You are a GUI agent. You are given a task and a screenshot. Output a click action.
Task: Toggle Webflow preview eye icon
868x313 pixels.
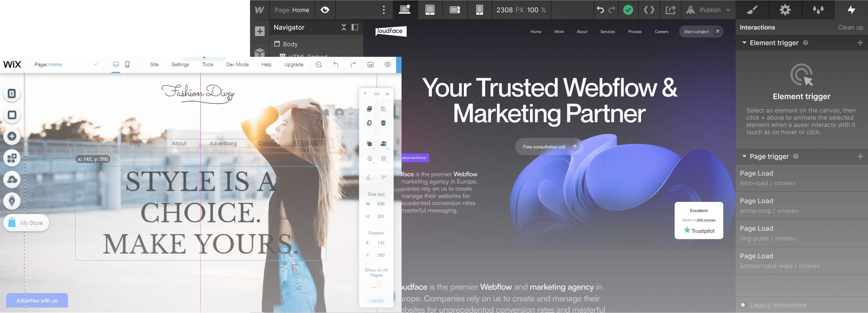[x=325, y=10]
